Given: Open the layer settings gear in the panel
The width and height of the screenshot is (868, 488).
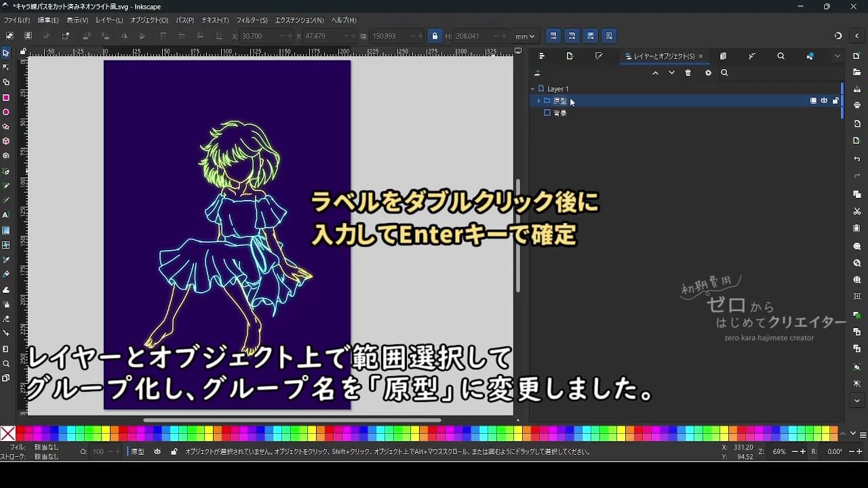Looking at the screenshot, I should click(x=708, y=73).
